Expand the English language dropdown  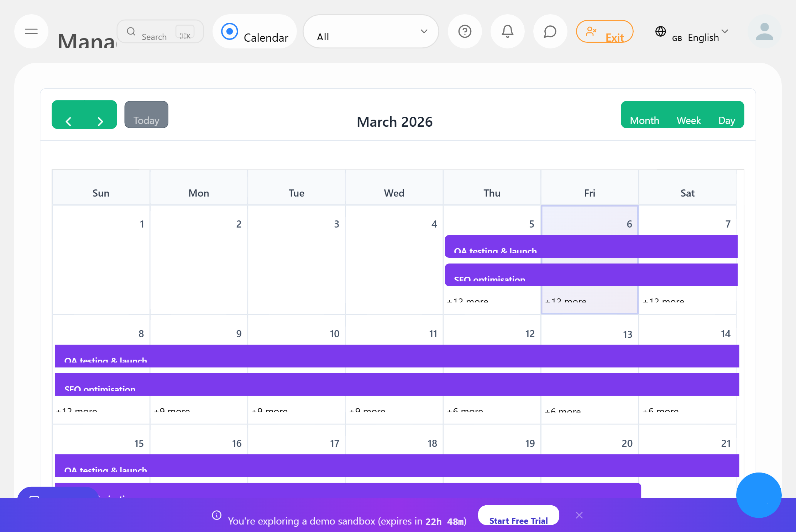coord(724,33)
